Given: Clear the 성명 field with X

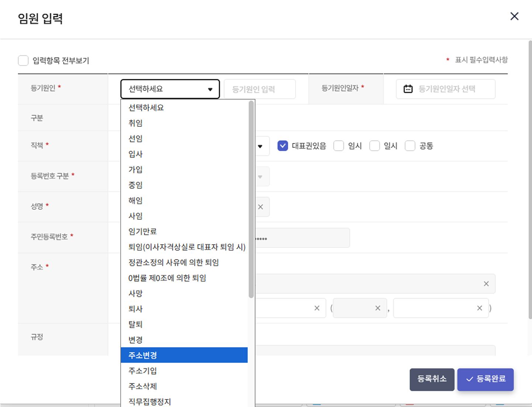Looking at the screenshot, I should (260, 207).
